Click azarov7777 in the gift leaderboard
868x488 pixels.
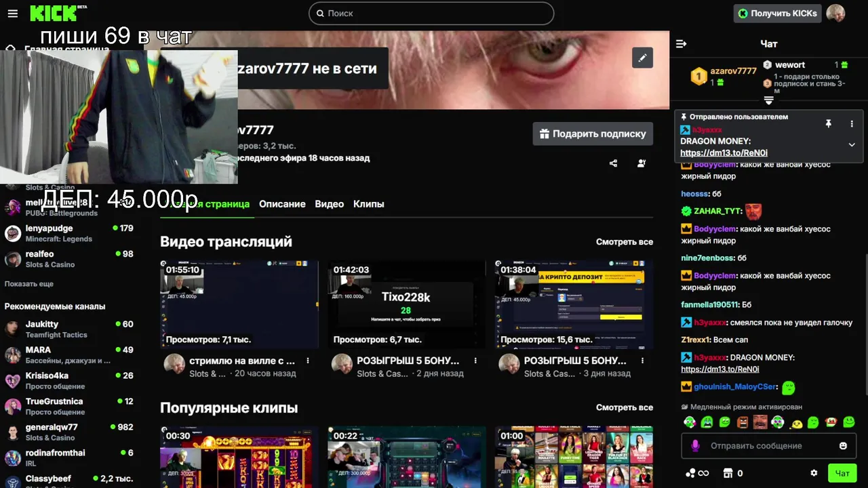tap(733, 71)
